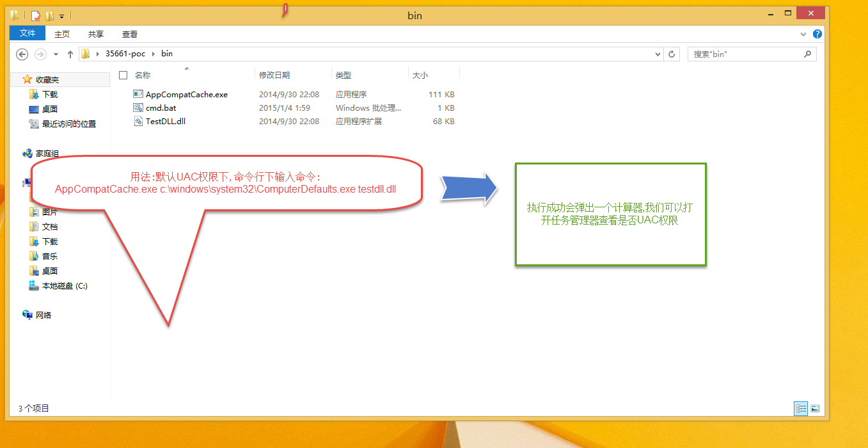Click folder icon in address bar
868x448 pixels.
tap(85, 54)
